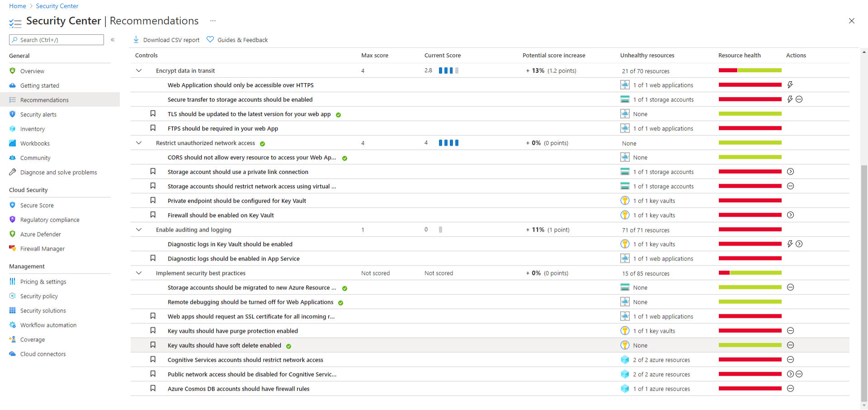Click the Secure Score shield icon in sidebar
This screenshot has height=410, width=868.
click(13, 205)
